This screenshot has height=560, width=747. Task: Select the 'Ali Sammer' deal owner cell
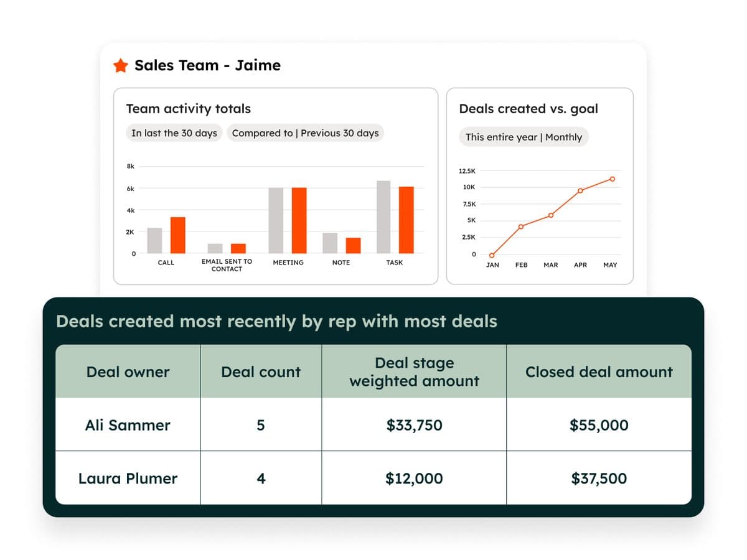[x=128, y=425]
